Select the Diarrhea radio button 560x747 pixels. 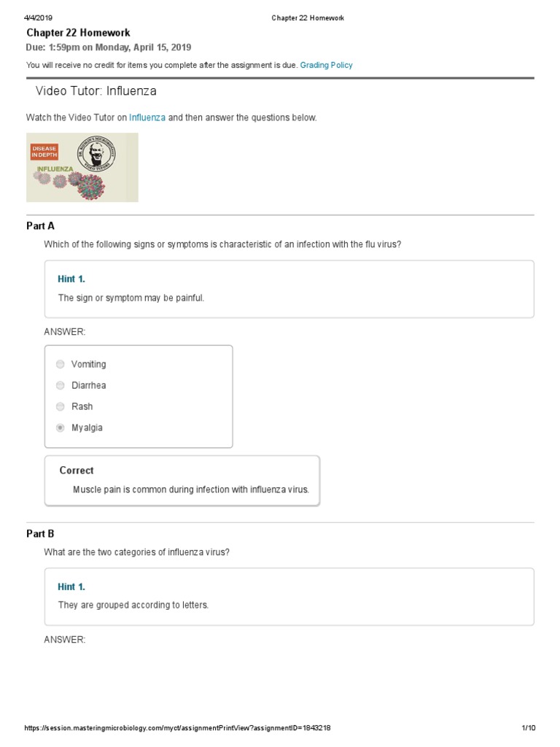[61, 385]
